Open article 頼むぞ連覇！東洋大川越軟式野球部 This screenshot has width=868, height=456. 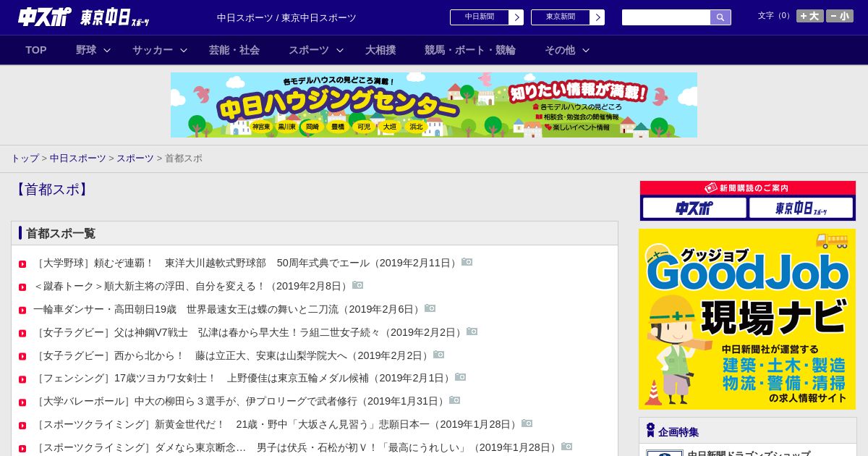point(247,263)
